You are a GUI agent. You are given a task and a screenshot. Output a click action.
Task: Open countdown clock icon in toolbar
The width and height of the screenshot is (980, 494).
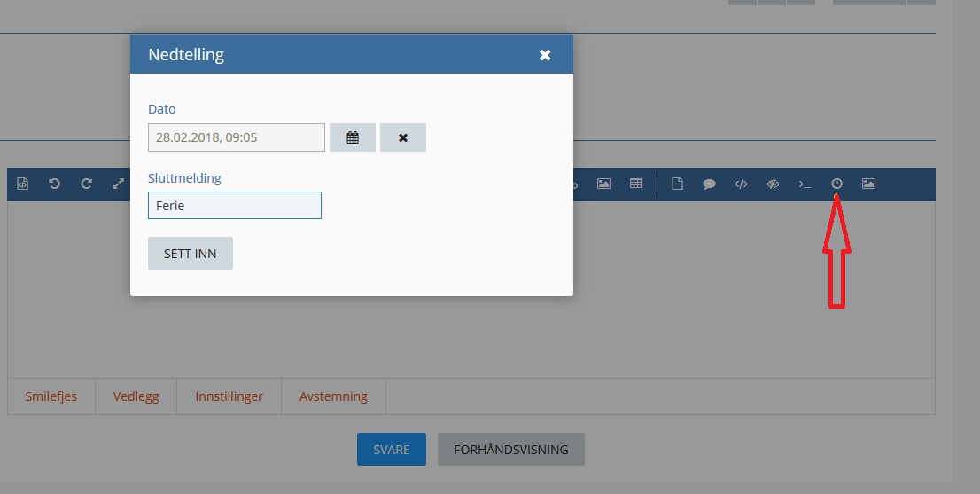[x=836, y=184]
